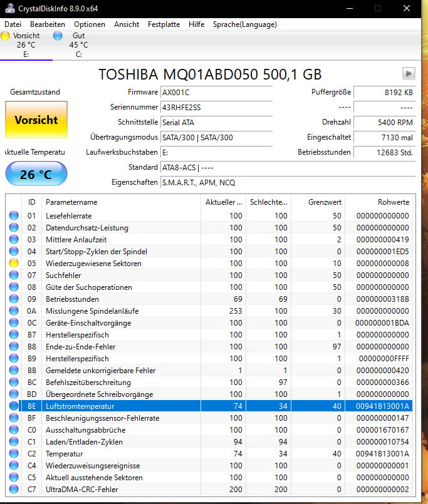Viewport: 428px width, 504px height.
Task: Click status icon of Gemeldete unkorrigierbare Fehler row
Action: pyautogui.click(x=14, y=370)
